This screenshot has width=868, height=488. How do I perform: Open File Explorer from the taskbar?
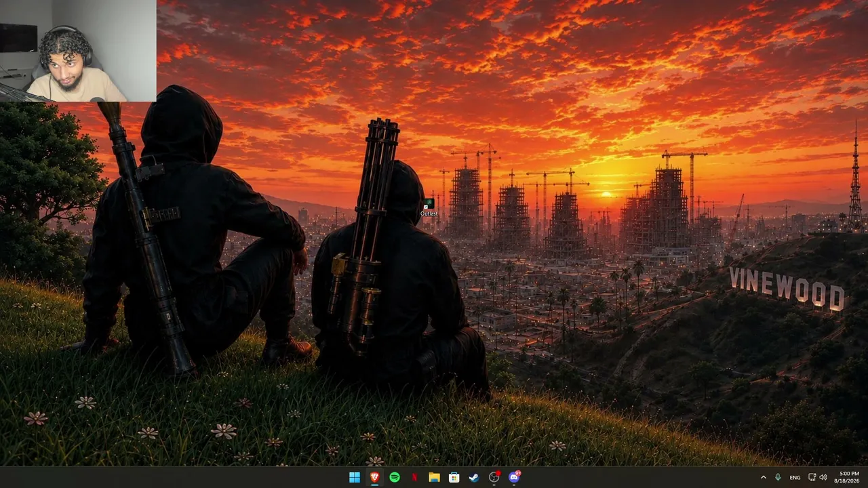click(434, 477)
